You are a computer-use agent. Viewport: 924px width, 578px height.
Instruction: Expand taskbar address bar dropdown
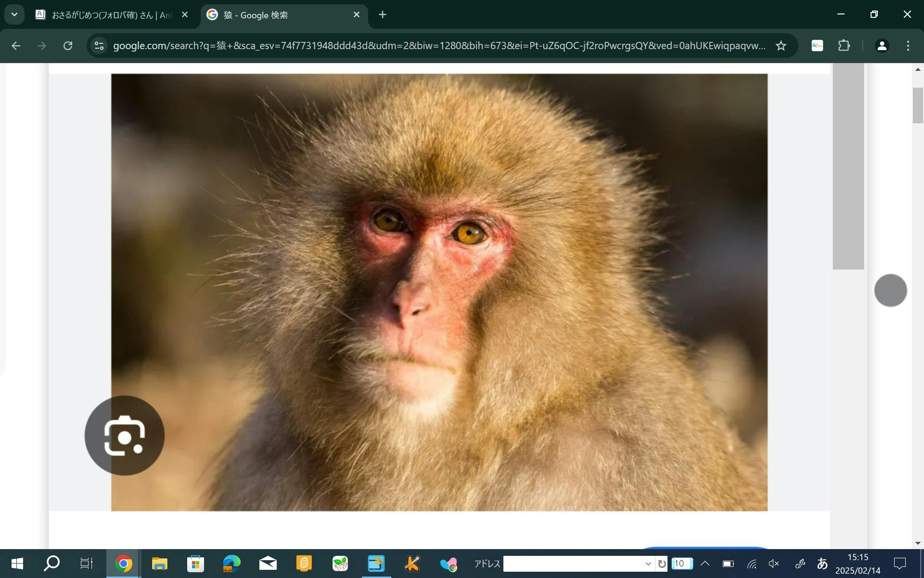tap(648, 564)
